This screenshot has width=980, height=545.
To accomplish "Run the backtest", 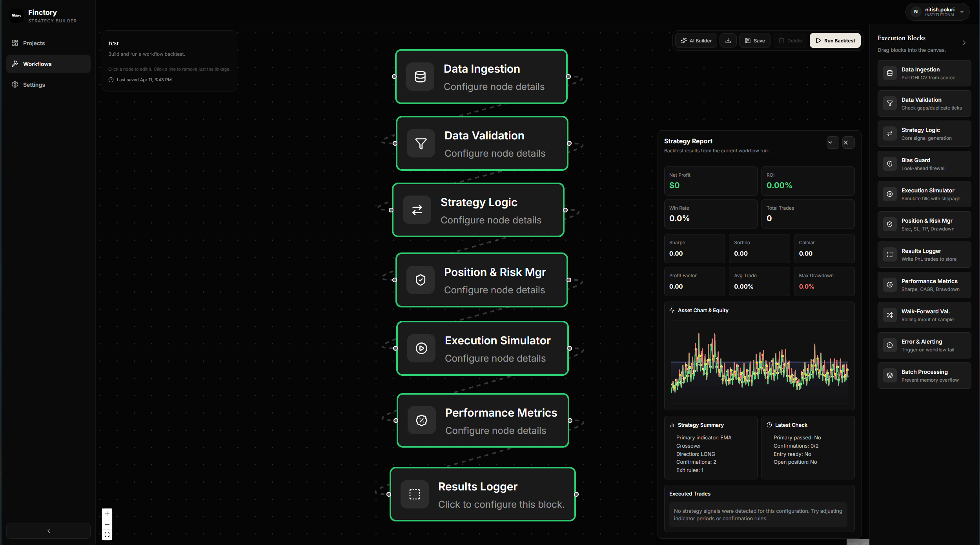I will click(835, 40).
